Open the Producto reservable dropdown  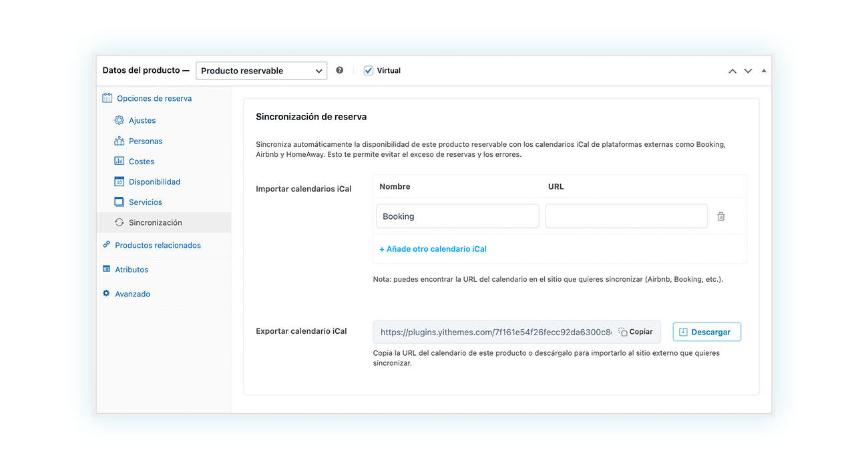(x=261, y=70)
